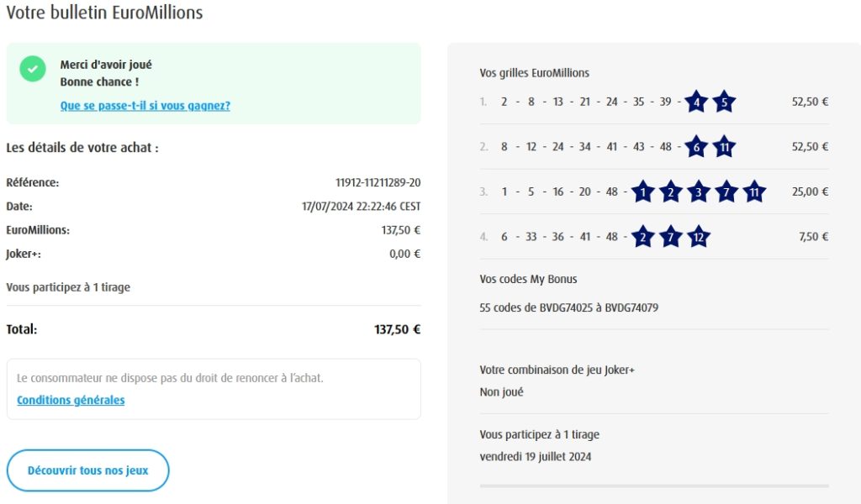
Task: Click the 'Votre bulletin EuroMillions' heading
Action: click(104, 13)
